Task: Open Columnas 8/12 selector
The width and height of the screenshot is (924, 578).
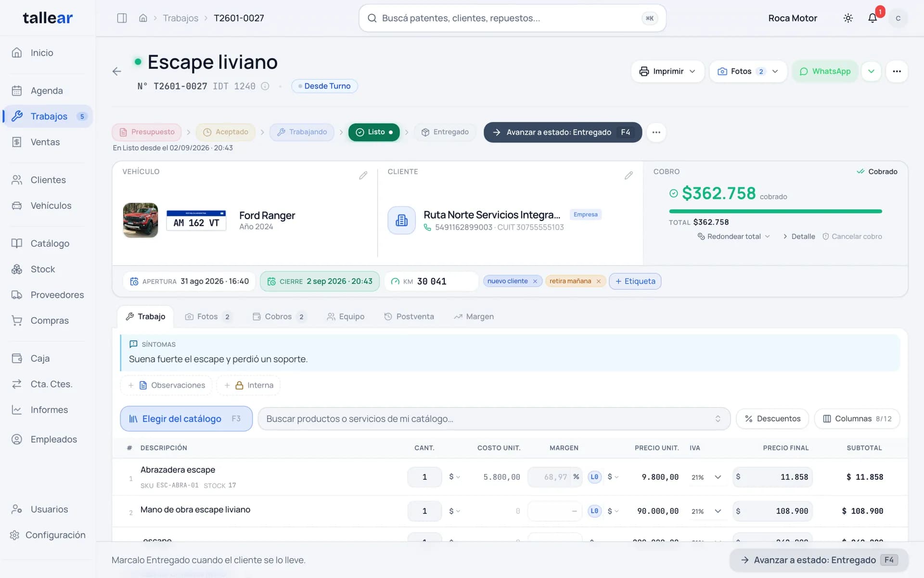Action: tap(857, 419)
